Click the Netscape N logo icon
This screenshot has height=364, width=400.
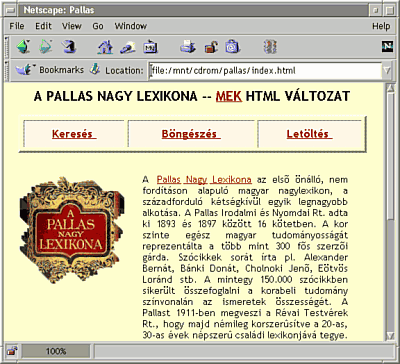point(387,47)
